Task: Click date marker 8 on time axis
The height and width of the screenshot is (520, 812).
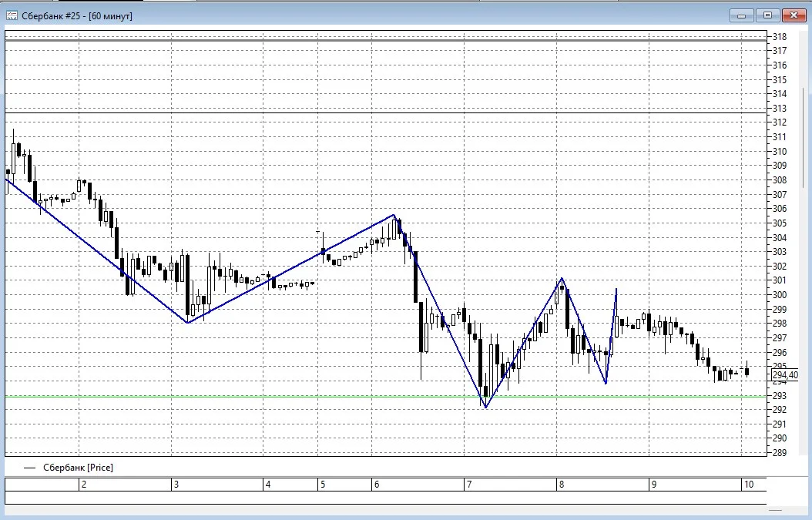Action: point(562,485)
